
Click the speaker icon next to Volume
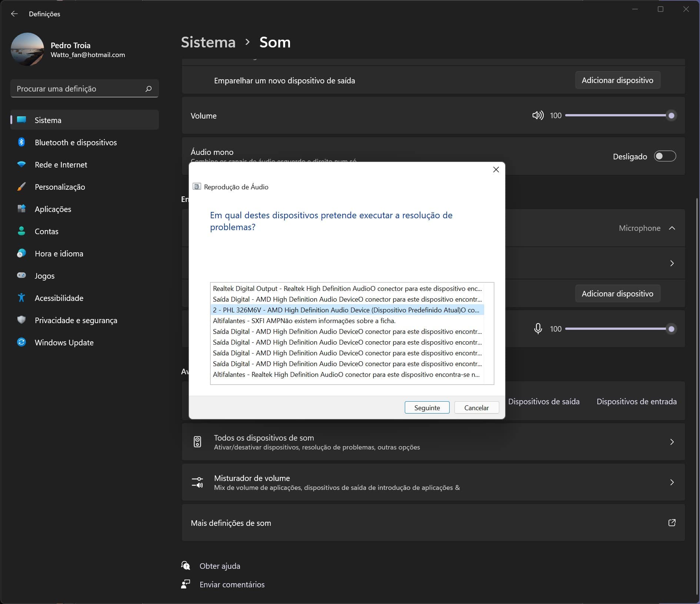coord(537,116)
